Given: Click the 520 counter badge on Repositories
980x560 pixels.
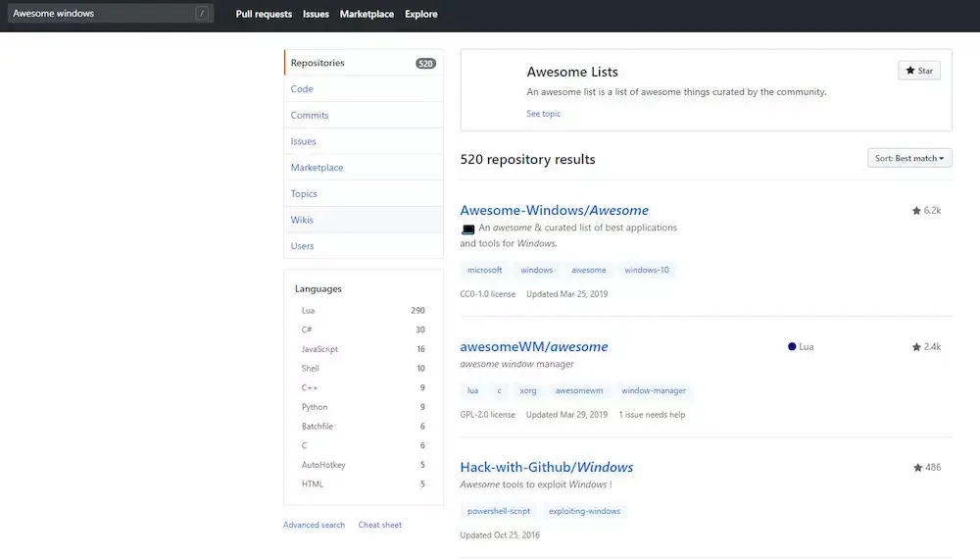Looking at the screenshot, I should tap(425, 63).
